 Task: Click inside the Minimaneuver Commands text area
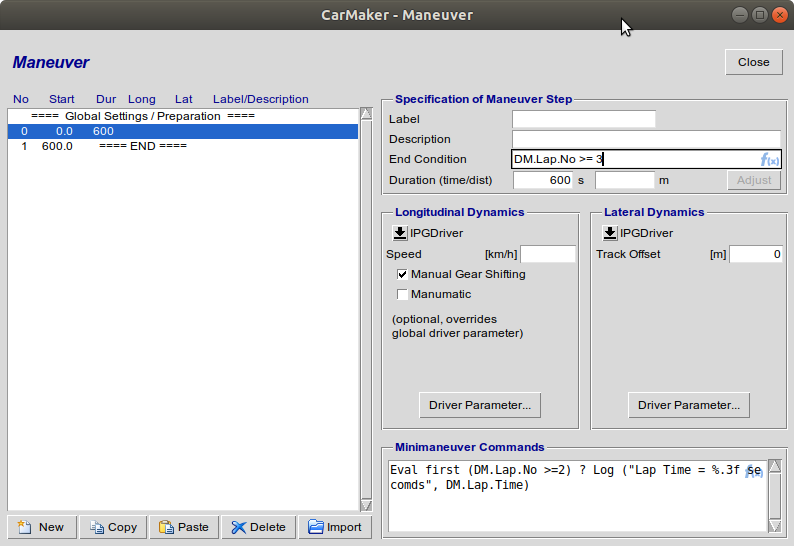(x=577, y=496)
